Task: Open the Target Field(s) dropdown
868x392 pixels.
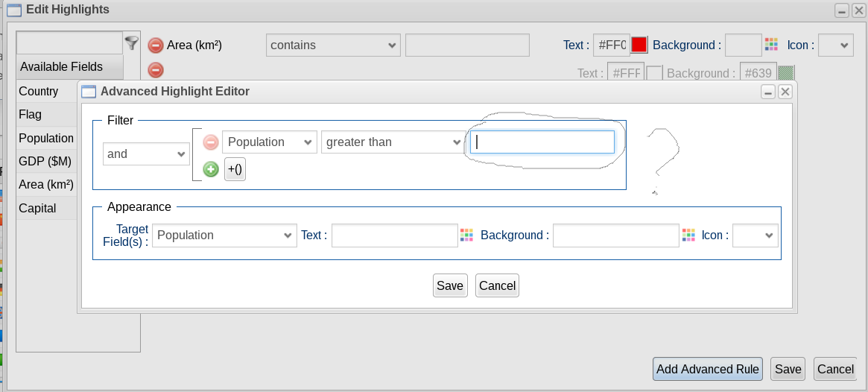Action: coord(224,235)
